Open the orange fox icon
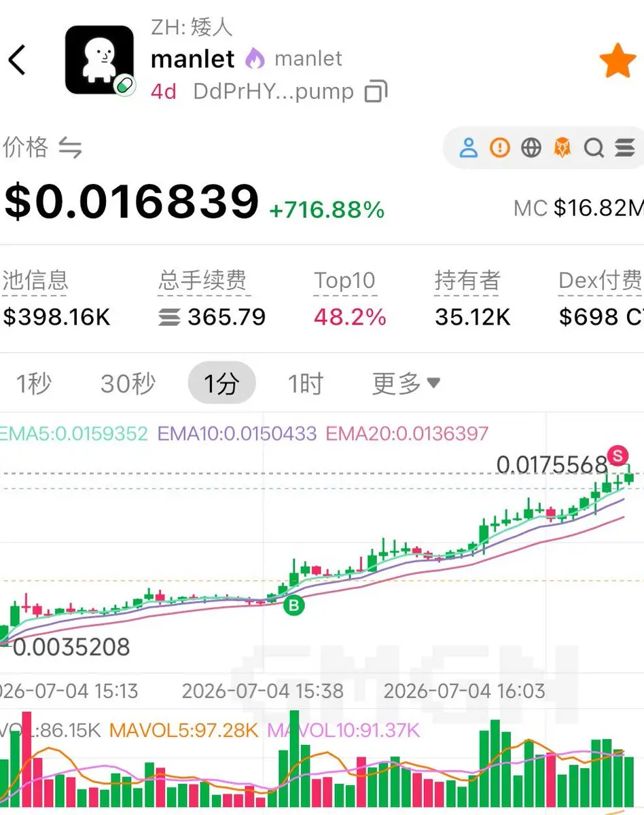 click(562, 147)
